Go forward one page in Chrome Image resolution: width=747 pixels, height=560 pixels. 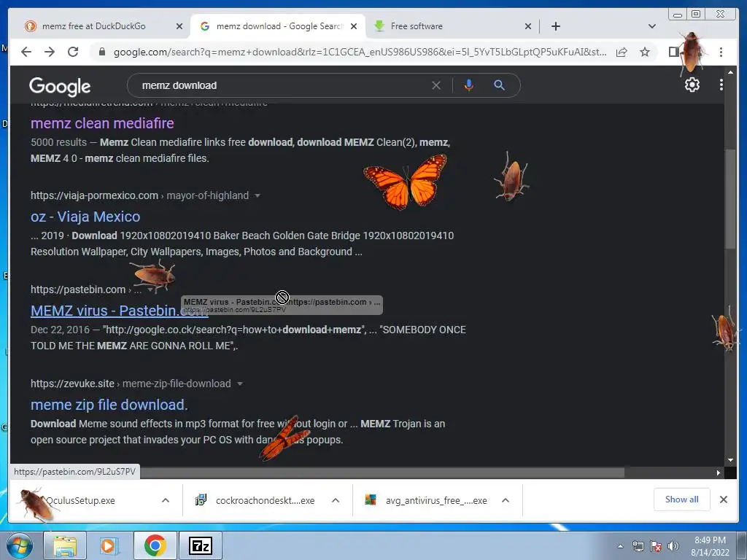50,52
